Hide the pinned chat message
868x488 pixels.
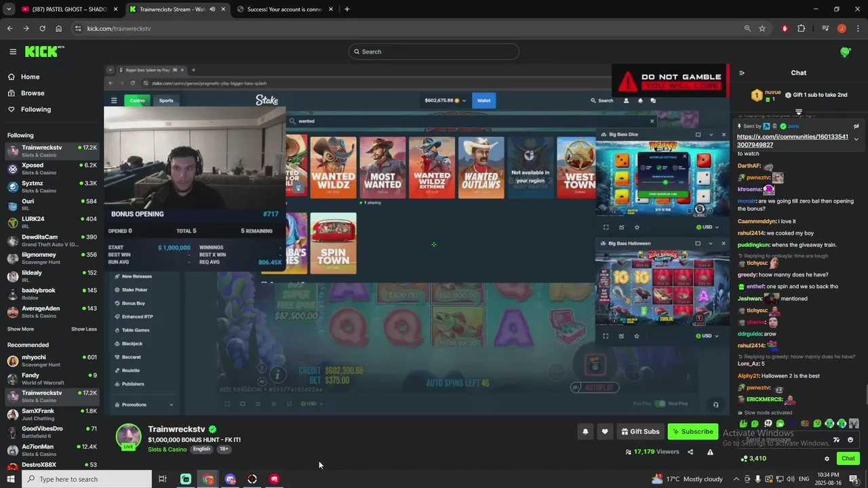point(856,126)
